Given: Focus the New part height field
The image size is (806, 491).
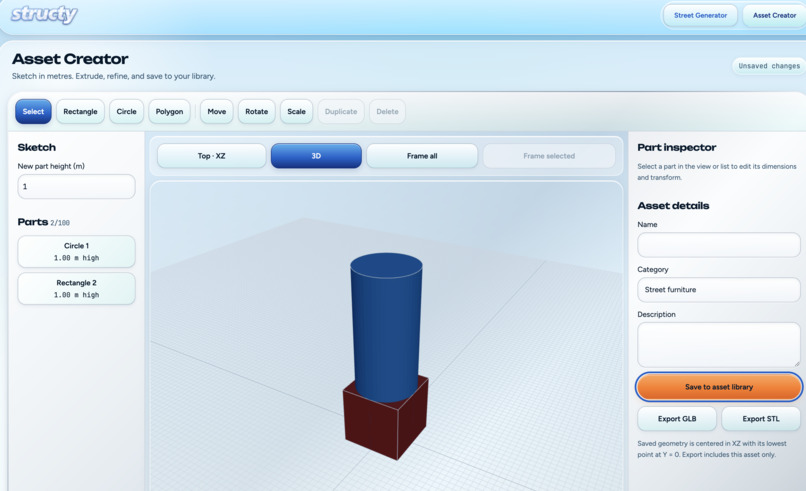Looking at the screenshot, I should [x=77, y=187].
